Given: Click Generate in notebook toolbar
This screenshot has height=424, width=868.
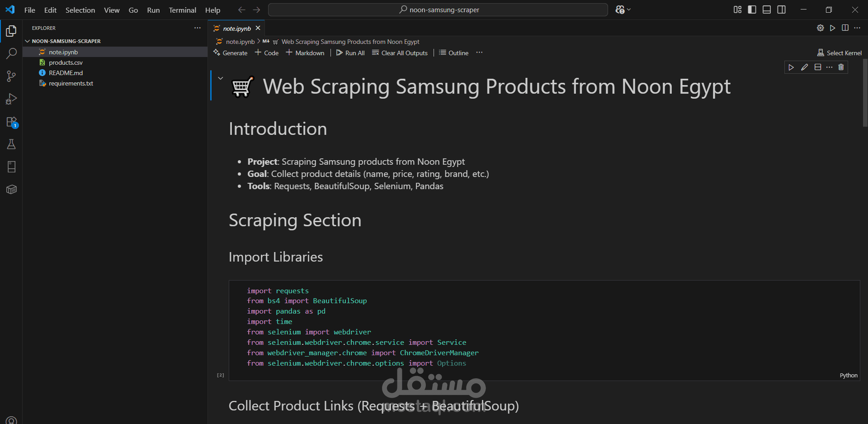Looking at the screenshot, I should click(231, 53).
